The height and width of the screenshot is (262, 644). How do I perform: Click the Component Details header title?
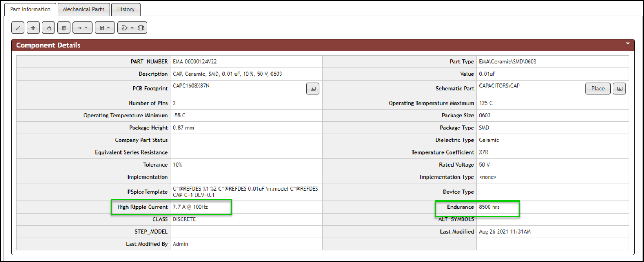click(x=48, y=45)
